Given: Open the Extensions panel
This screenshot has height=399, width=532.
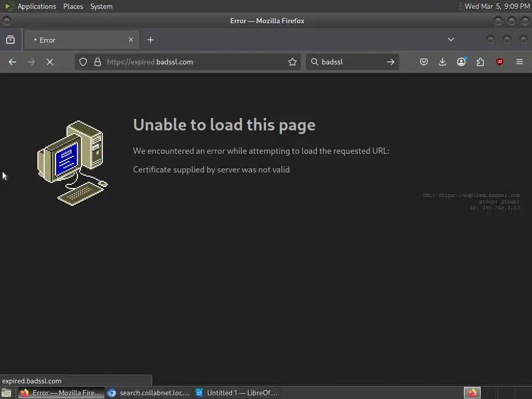Looking at the screenshot, I should 480,62.
